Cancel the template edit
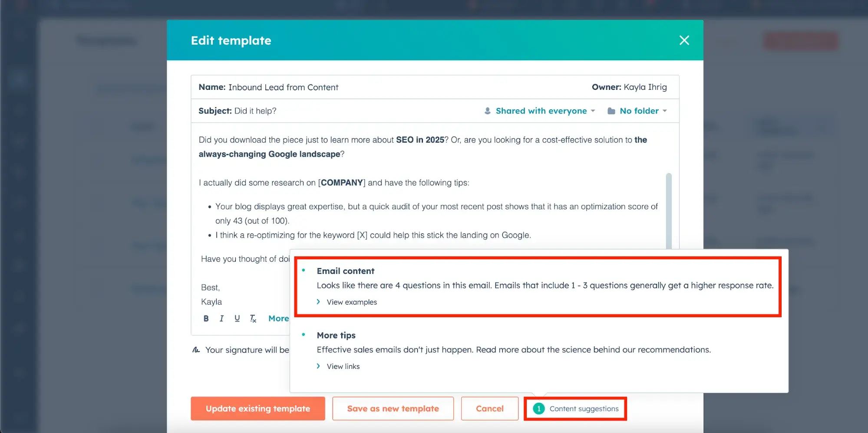 (x=489, y=409)
